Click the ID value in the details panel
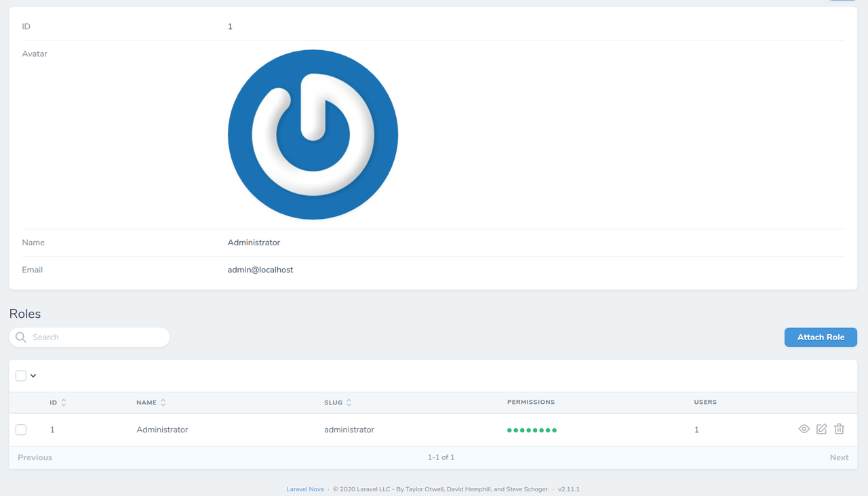868x496 pixels. point(230,26)
